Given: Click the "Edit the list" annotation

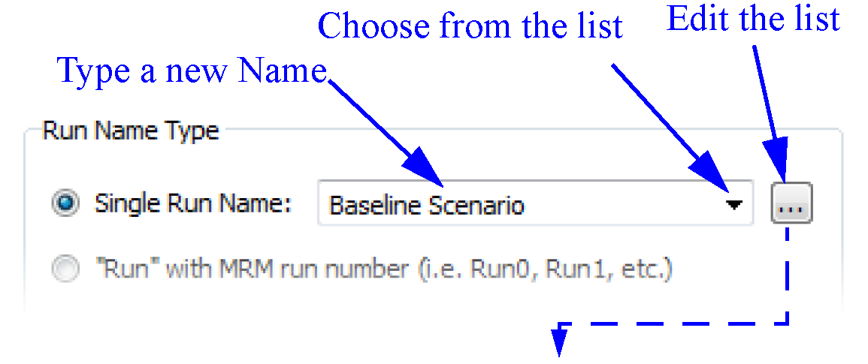Looking at the screenshot, I should tap(753, 20).
